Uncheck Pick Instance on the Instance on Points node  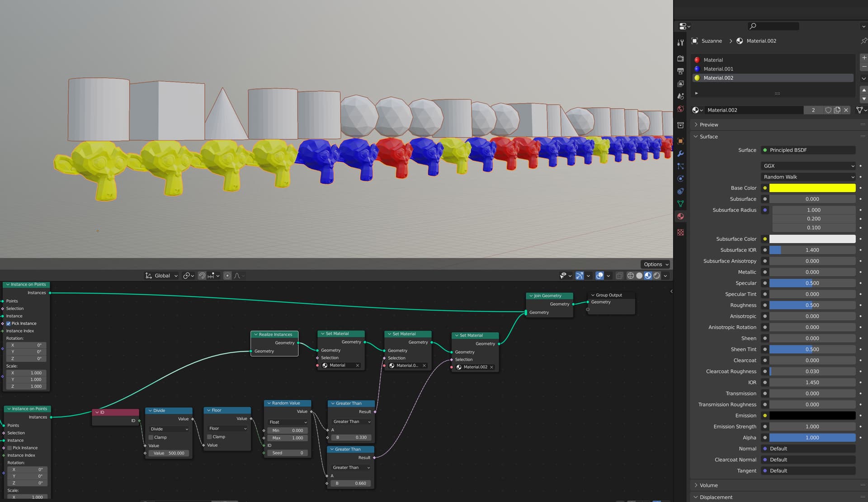(9, 323)
